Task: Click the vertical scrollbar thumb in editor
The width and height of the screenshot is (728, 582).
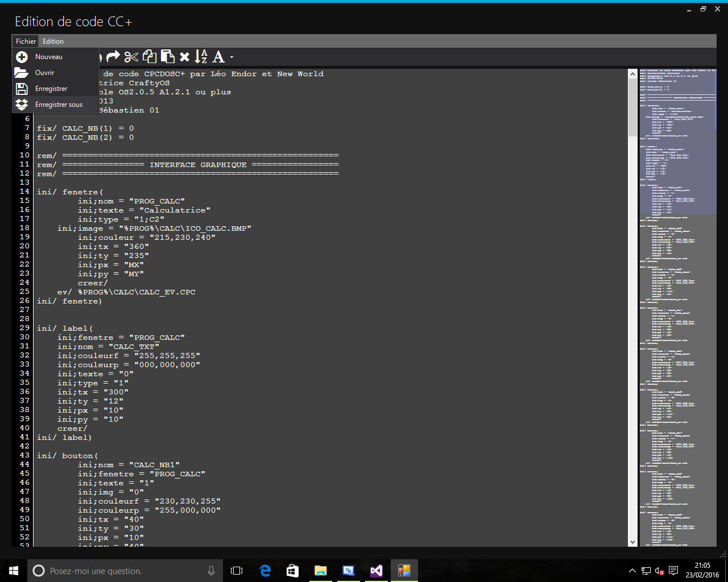Action: pos(632,107)
